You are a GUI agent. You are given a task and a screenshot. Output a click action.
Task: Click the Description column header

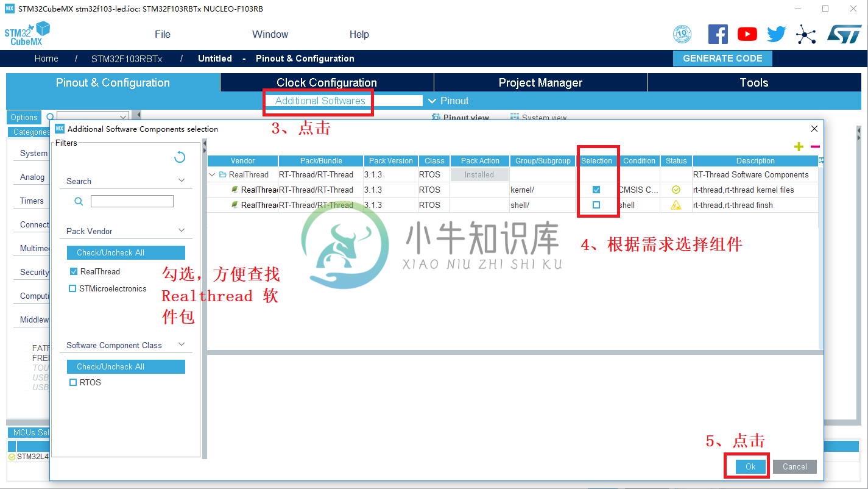pyautogui.click(x=755, y=161)
